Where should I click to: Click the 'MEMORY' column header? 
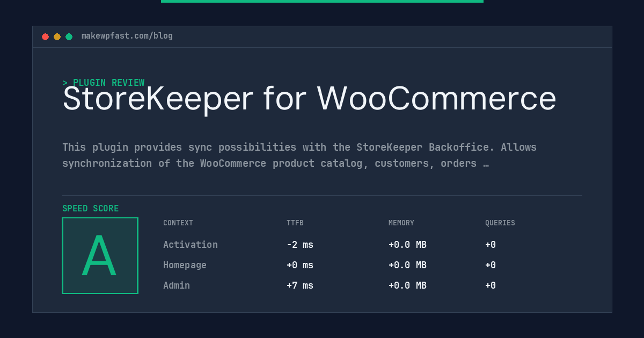point(401,223)
